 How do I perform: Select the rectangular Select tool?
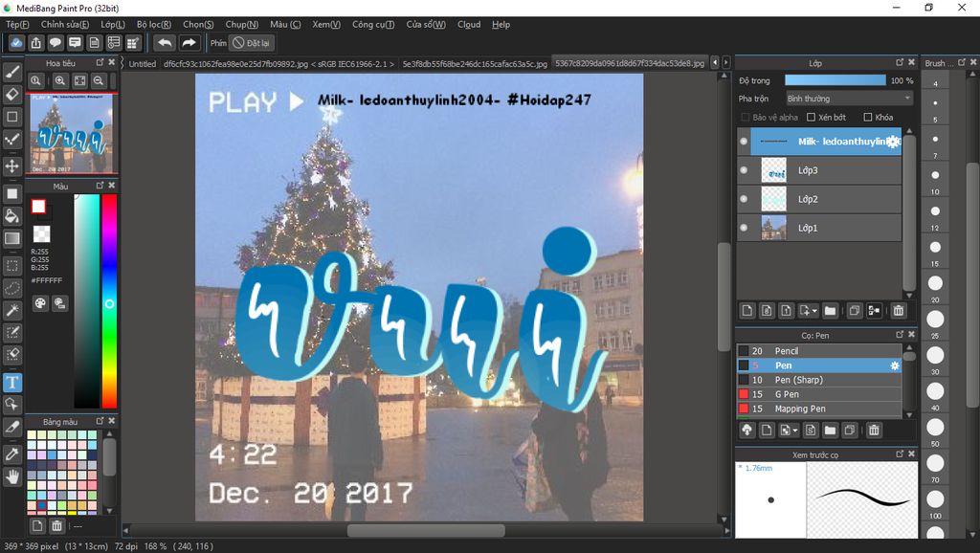tap(11, 266)
